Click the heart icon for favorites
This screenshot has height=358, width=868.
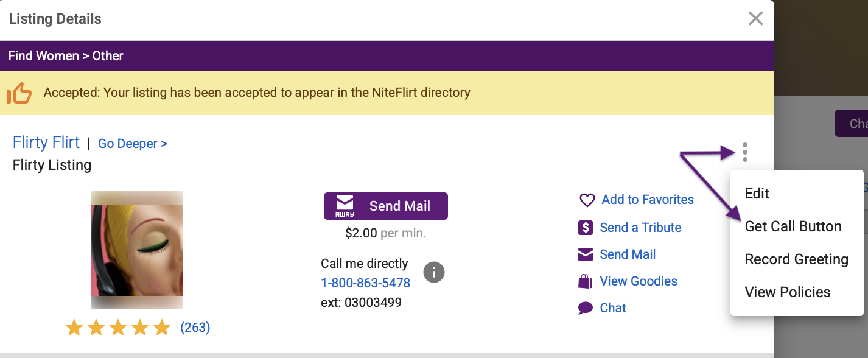[x=586, y=200]
